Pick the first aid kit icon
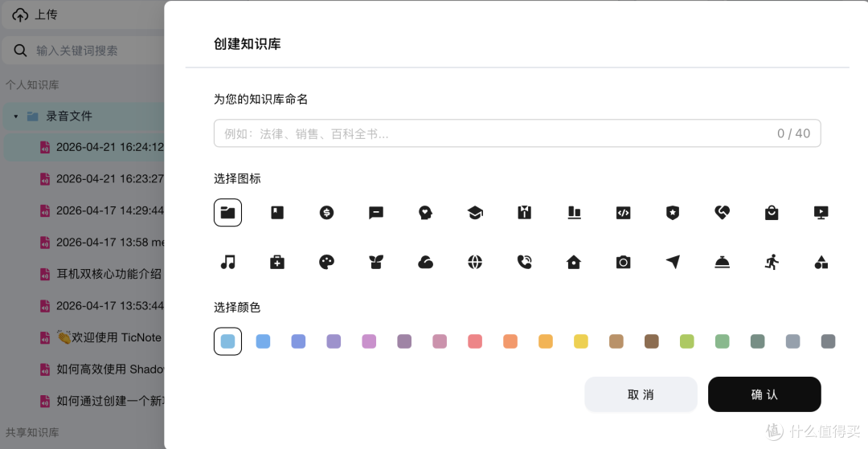Screen dimensions: 868x449 pos(277,262)
